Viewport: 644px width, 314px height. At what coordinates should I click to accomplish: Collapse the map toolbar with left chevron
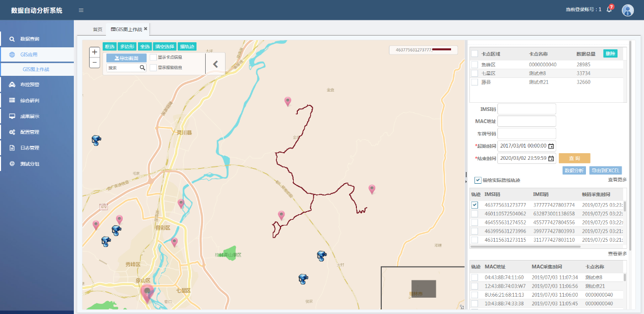(215, 64)
